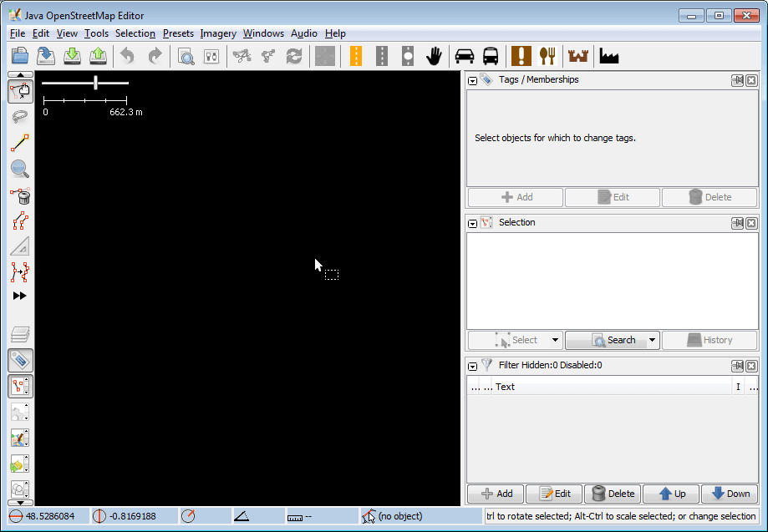The width and height of the screenshot is (768, 532).
Task: Select the Delete mode trash tool
Action: (x=20, y=196)
